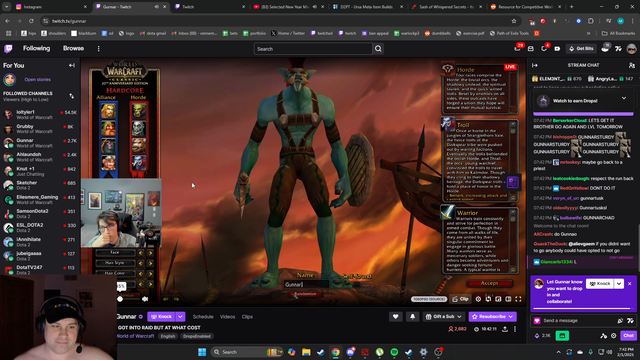This screenshot has height=360, width=640.
Task: Go to the Following page
Action: 36,48
